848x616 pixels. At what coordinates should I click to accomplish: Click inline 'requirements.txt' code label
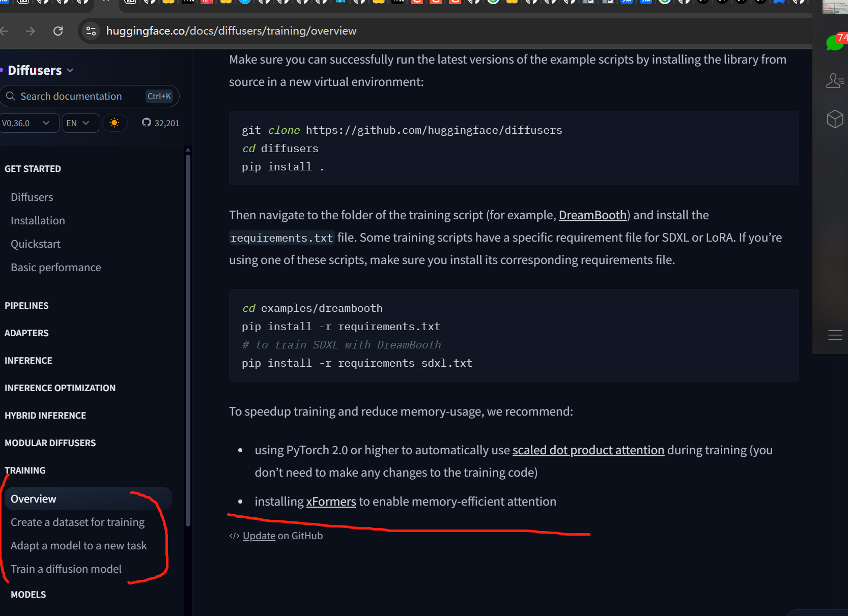[x=281, y=238]
